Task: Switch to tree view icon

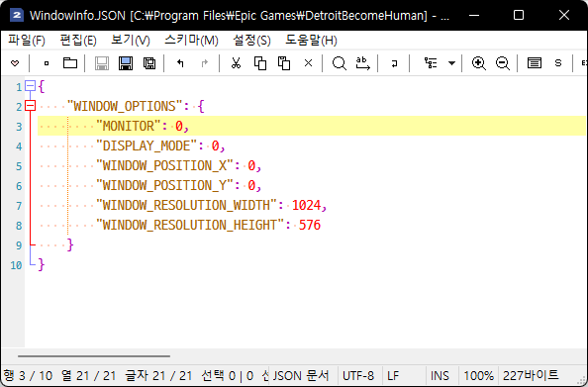Action: [x=431, y=63]
